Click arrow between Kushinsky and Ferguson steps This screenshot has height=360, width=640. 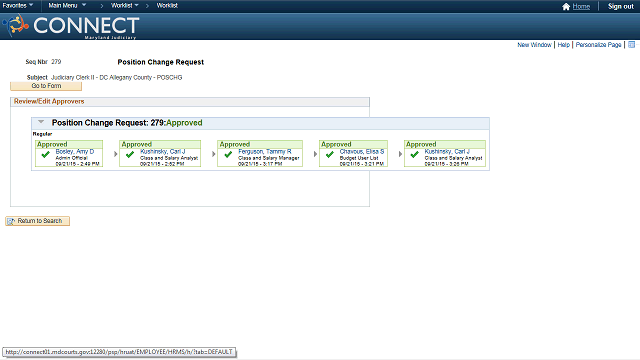click(x=213, y=154)
